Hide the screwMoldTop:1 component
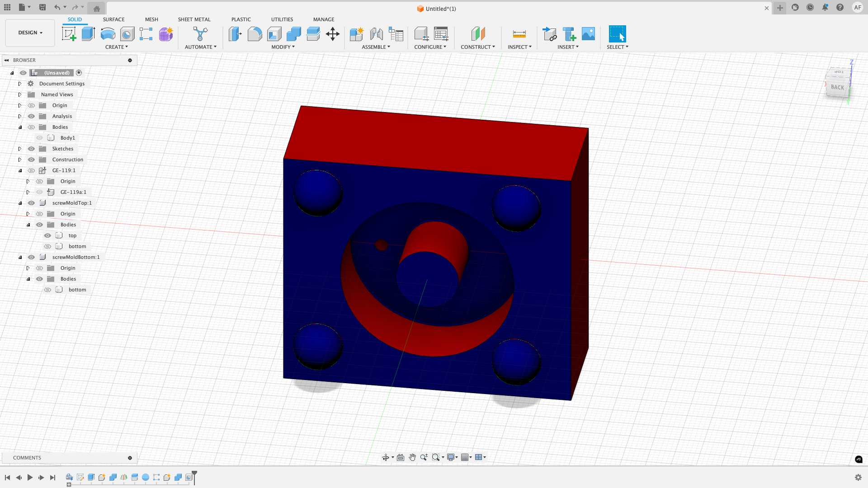868x488 pixels. click(31, 203)
